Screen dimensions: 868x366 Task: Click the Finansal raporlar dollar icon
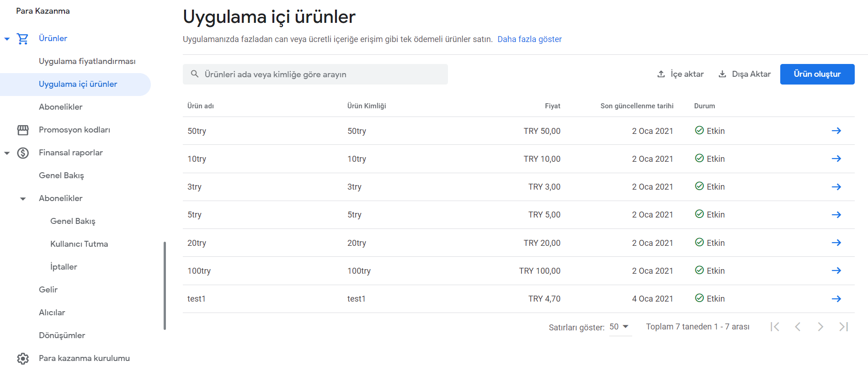[x=23, y=153]
